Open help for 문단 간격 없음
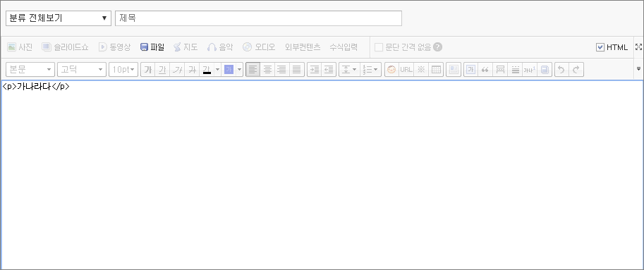644x270 pixels. click(438, 47)
